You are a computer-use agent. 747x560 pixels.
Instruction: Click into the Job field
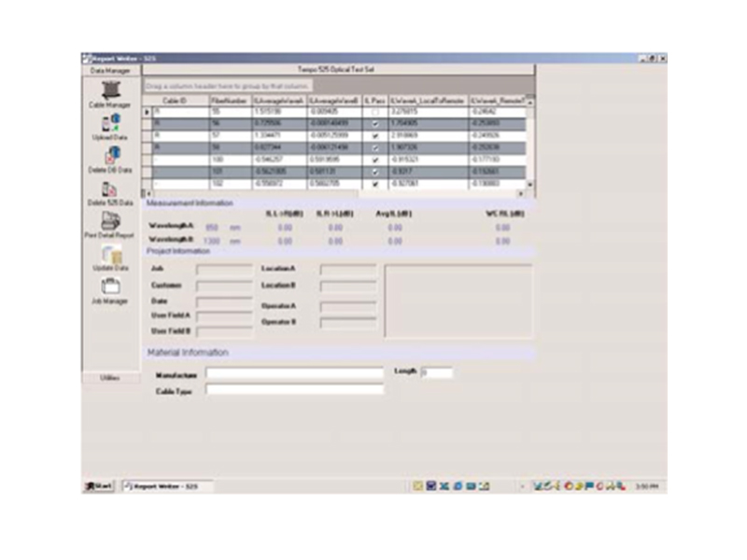tap(224, 269)
